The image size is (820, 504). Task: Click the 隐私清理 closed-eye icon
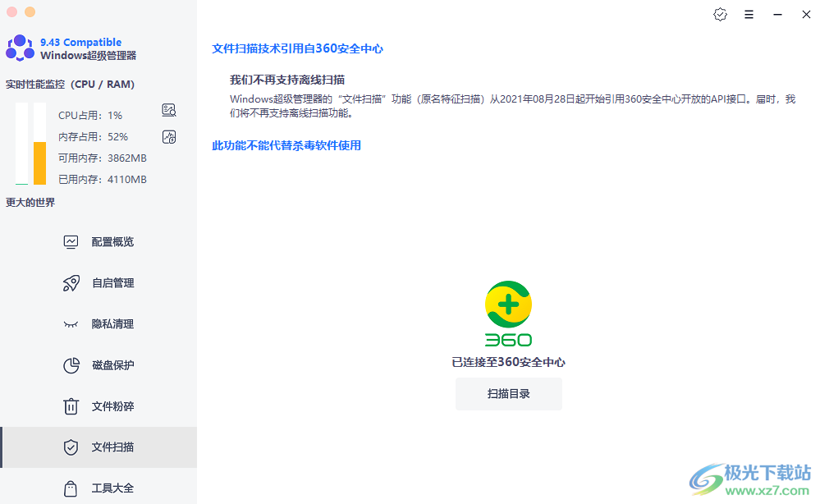pos(71,324)
